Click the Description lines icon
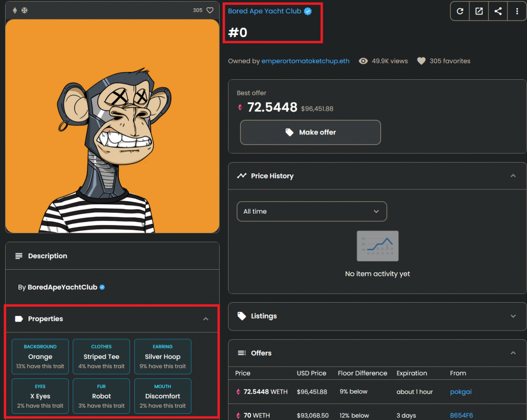Screen dimensions: 527x420 (x=19, y=256)
